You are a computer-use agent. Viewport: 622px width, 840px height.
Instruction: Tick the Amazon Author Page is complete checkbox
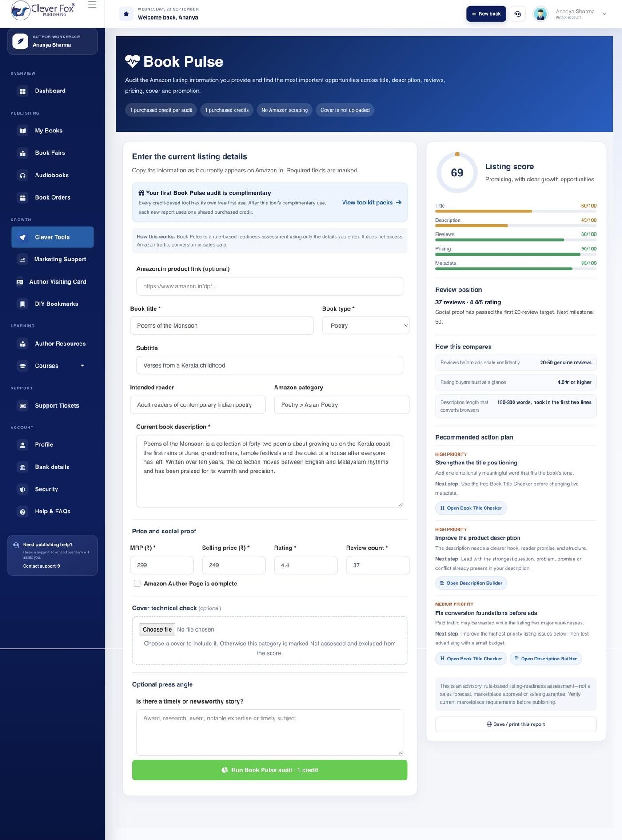(137, 584)
